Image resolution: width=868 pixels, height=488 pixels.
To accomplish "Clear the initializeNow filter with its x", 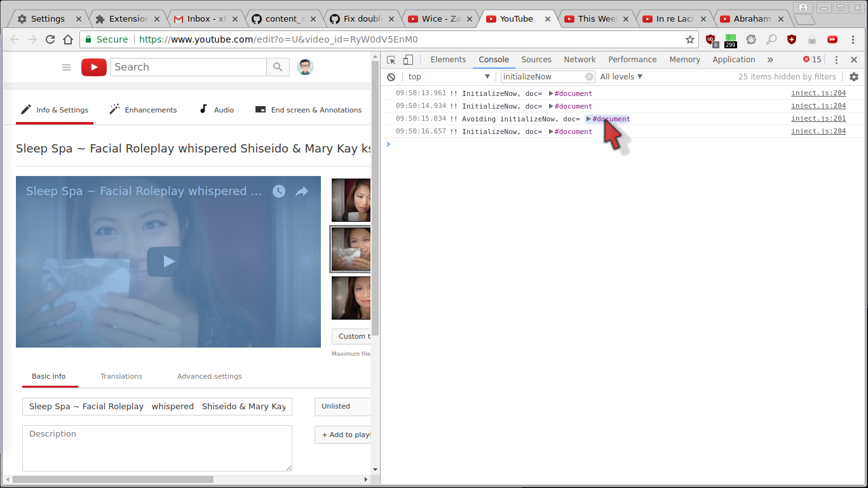I will pyautogui.click(x=590, y=76).
